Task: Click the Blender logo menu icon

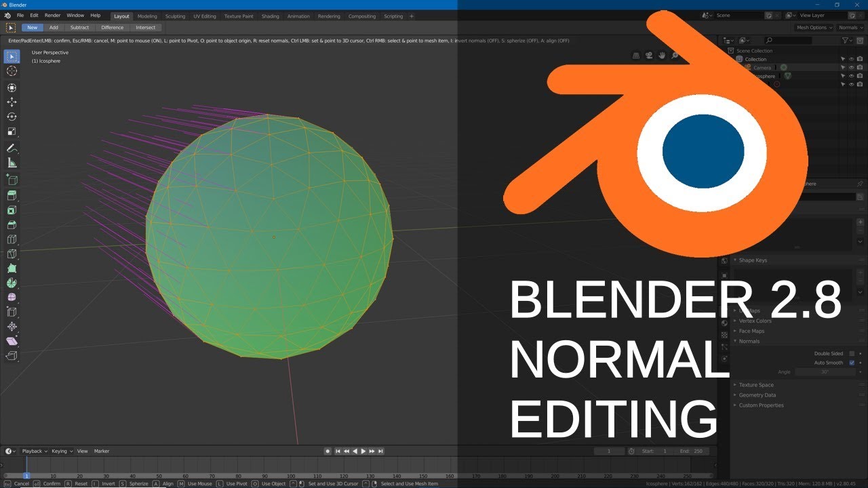Action: (x=7, y=16)
